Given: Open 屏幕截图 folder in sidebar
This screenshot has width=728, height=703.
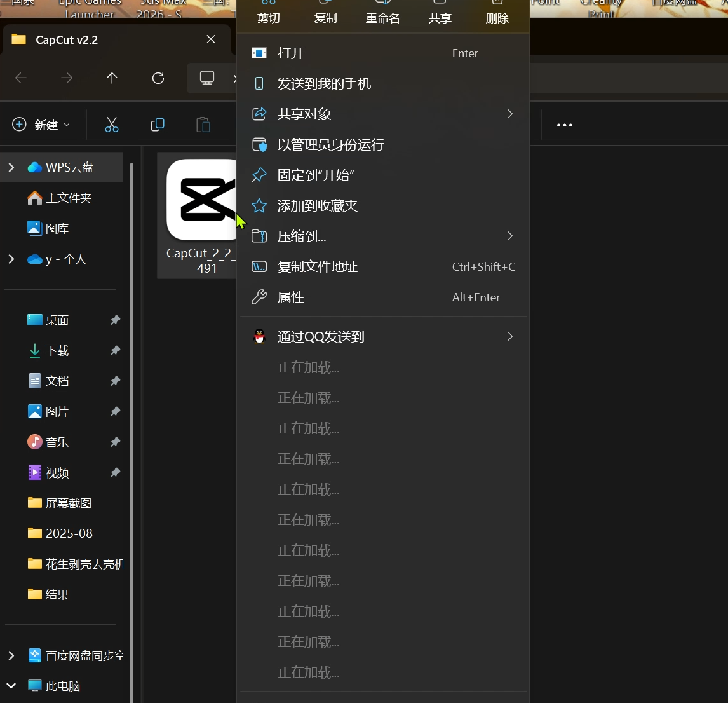Looking at the screenshot, I should [x=60, y=503].
